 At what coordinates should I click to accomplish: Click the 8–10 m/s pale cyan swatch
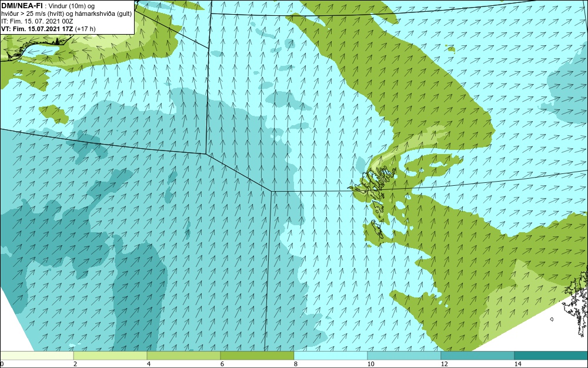point(330,356)
